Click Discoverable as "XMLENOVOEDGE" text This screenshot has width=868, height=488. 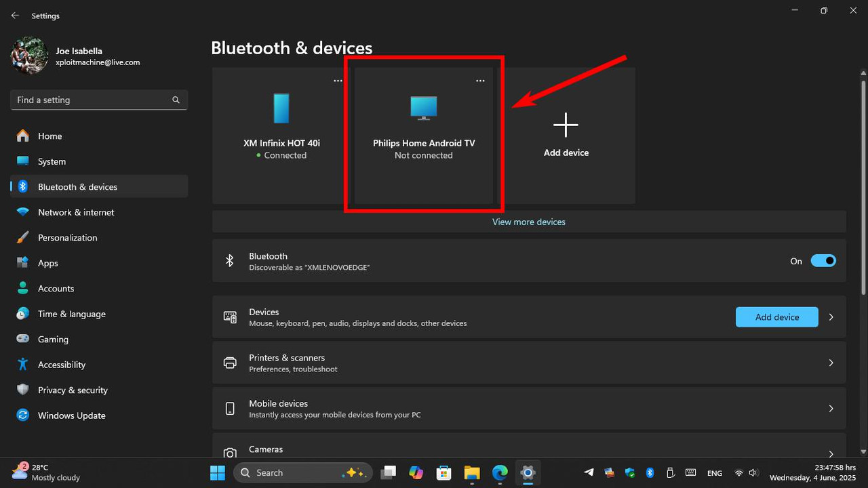pyautogui.click(x=309, y=268)
